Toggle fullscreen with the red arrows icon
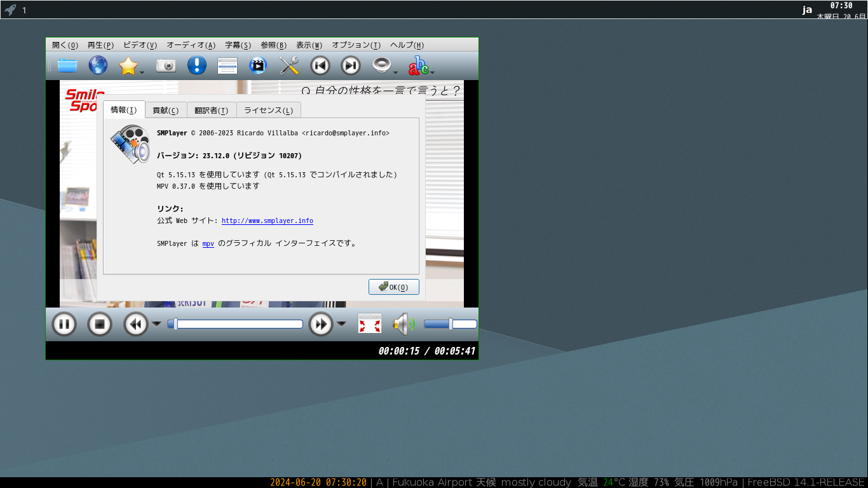The height and width of the screenshot is (488, 868). click(x=369, y=324)
